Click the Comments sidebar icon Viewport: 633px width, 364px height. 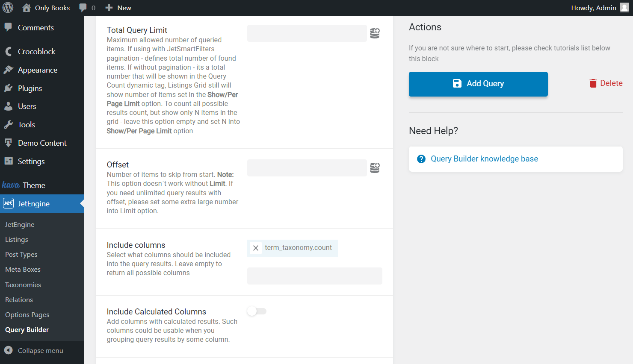tap(8, 27)
